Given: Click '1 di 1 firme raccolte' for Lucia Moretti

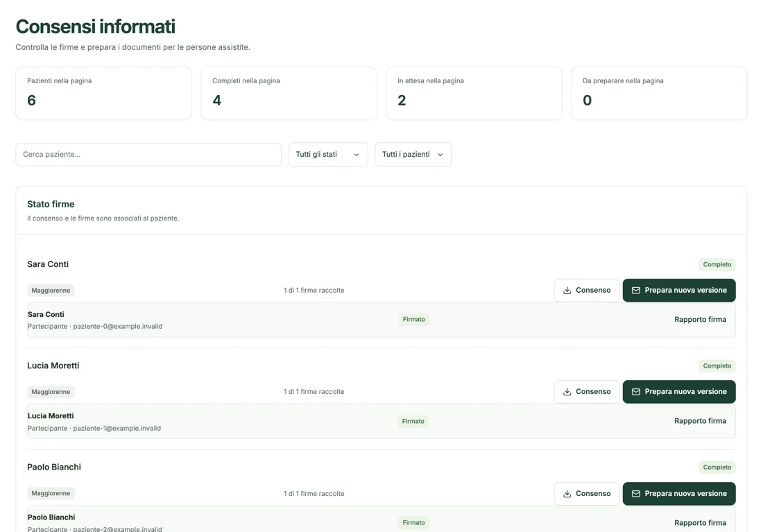Looking at the screenshot, I should click(314, 392).
